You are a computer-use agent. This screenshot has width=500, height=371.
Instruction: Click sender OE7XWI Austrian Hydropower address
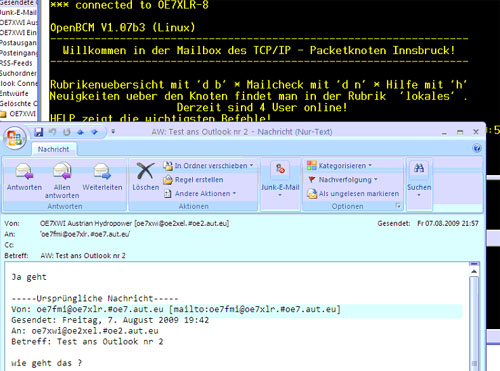(x=134, y=223)
